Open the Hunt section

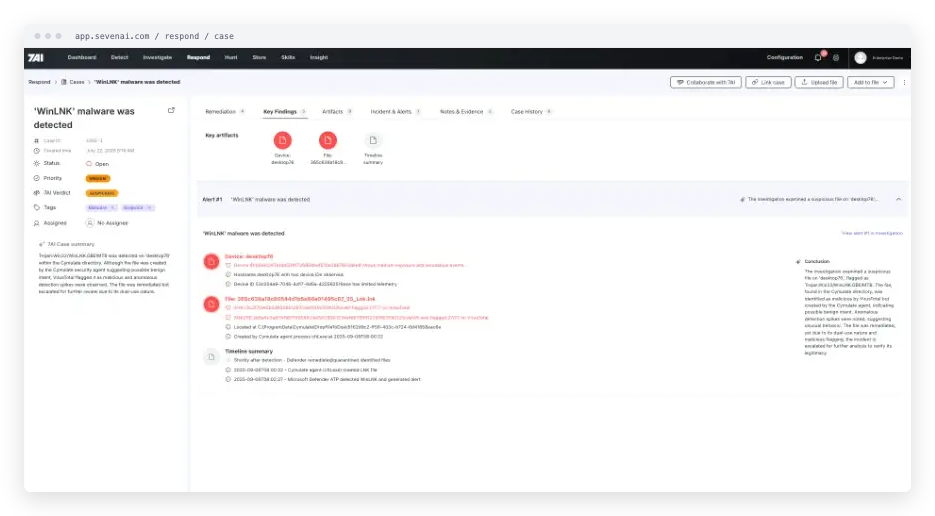tap(231, 58)
